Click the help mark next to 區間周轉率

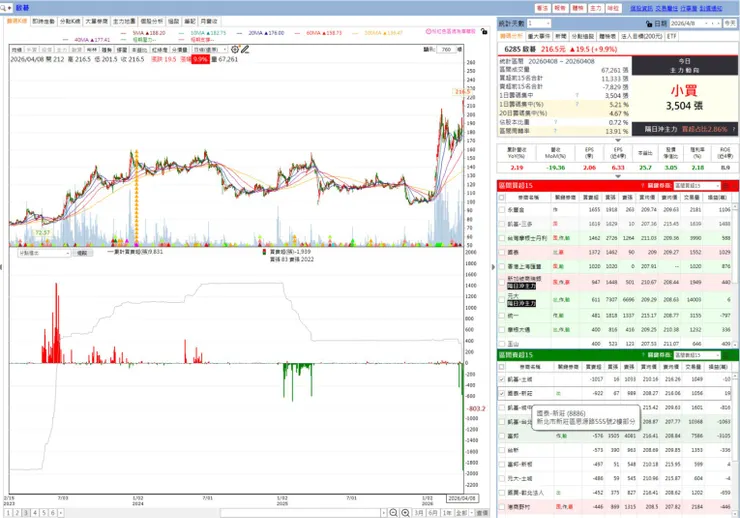(x=555, y=131)
